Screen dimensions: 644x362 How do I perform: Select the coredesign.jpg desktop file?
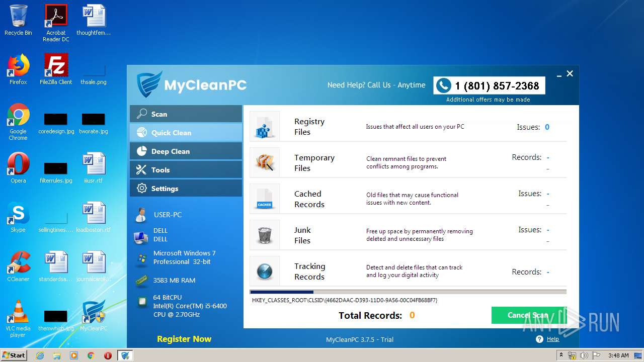56,122
